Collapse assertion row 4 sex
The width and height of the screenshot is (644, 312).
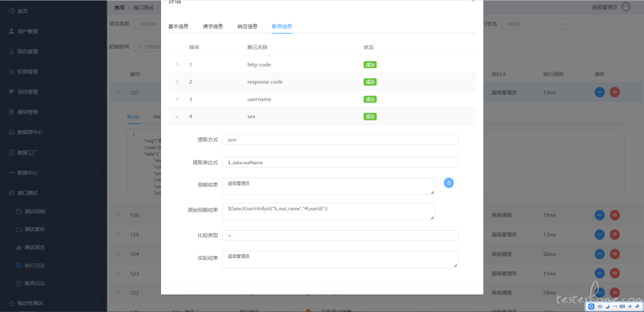tap(177, 116)
